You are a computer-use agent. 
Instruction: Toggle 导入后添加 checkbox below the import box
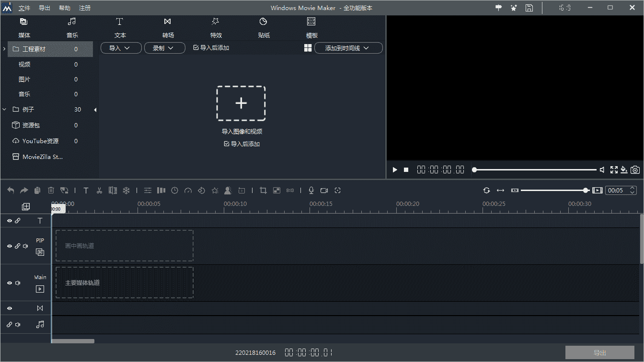pyautogui.click(x=227, y=144)
